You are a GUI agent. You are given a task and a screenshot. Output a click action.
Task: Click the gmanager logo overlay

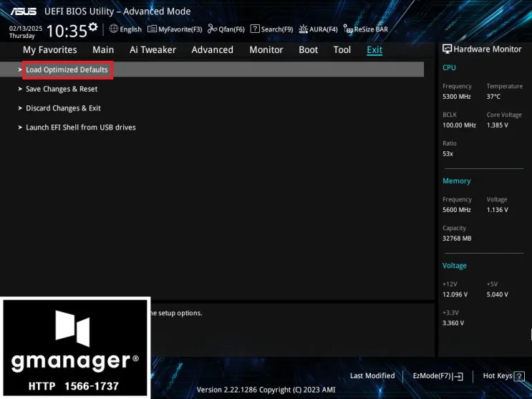click(x=75, y=347)
